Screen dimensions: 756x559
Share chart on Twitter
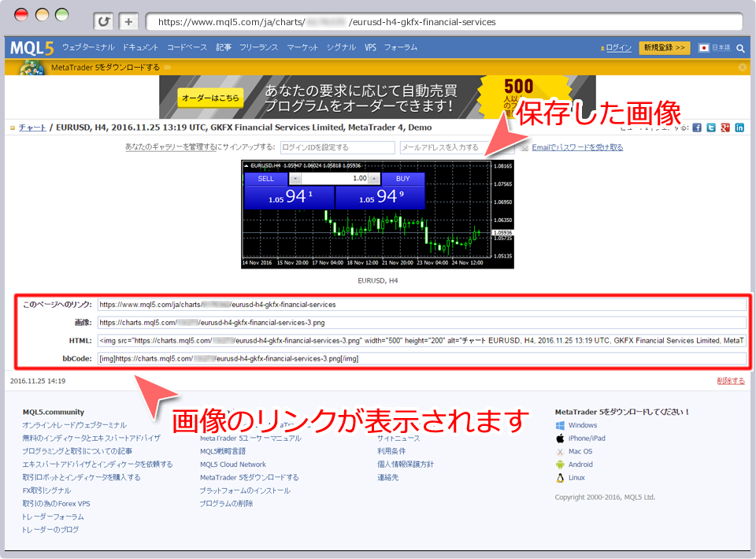[x=711, y=128]
